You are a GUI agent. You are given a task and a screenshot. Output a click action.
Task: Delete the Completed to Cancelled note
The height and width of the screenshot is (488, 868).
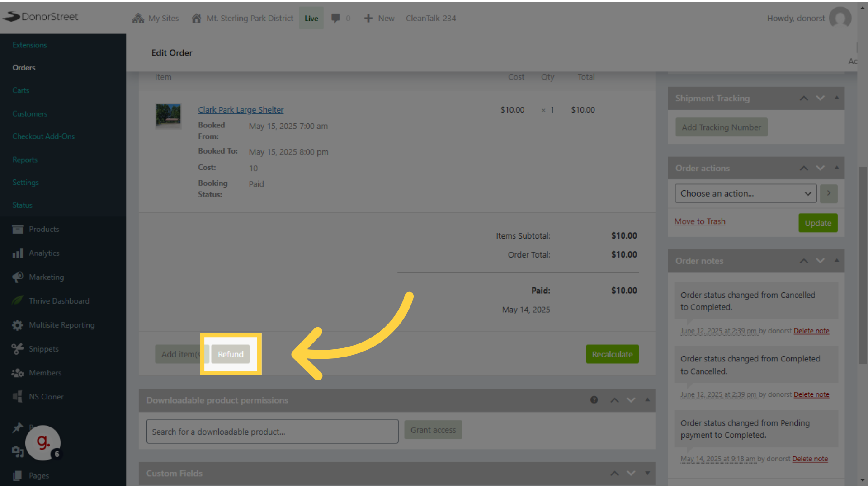(x=811, y=394)
